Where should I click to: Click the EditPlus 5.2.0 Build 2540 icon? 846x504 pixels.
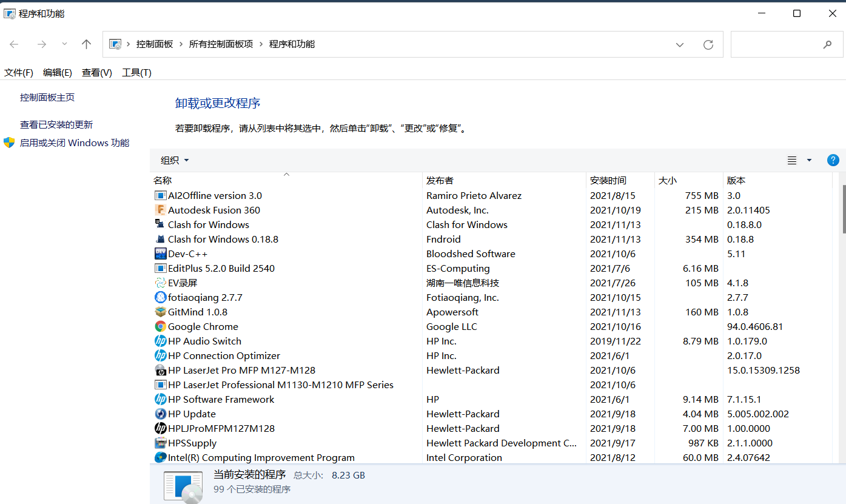pos(160,268)
